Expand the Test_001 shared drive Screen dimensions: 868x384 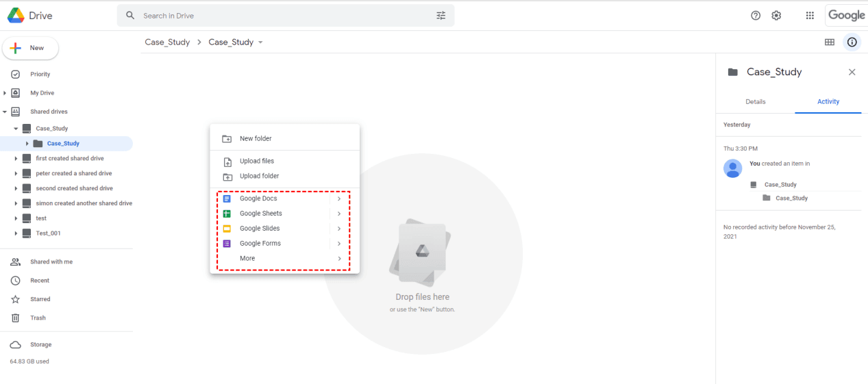point(16,233)
